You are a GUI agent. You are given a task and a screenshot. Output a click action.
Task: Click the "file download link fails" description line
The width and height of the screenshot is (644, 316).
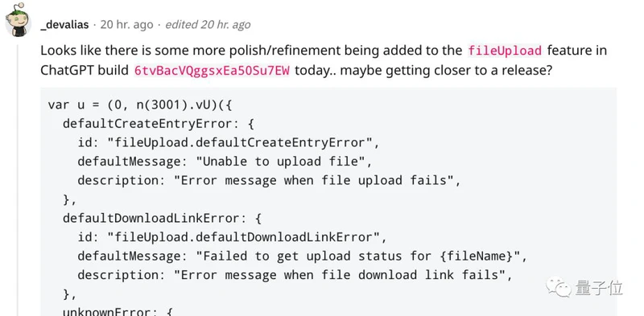[x=295, y=275]
